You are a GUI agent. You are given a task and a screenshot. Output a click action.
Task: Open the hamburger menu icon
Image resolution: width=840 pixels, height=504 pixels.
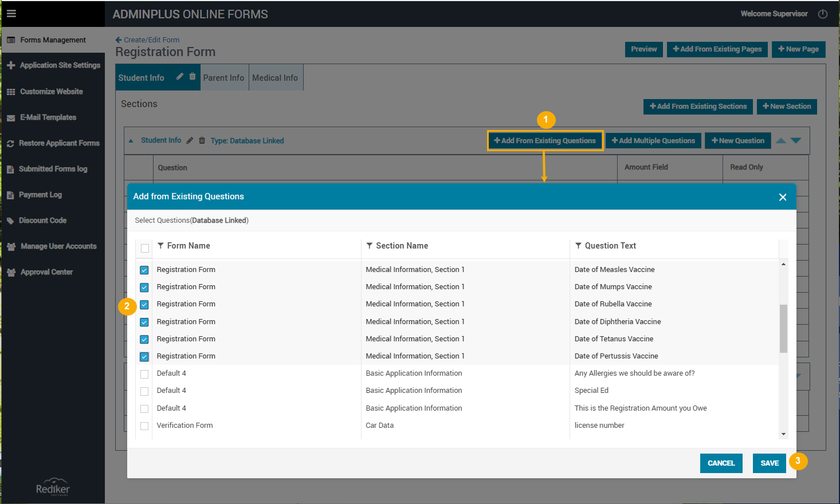[x=11, y=14]
